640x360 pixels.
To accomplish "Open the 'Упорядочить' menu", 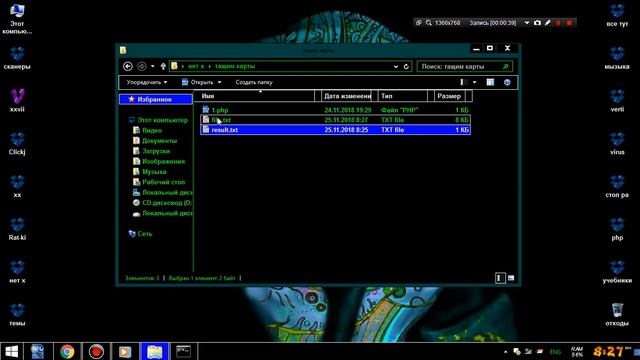I will coord(147,82).
